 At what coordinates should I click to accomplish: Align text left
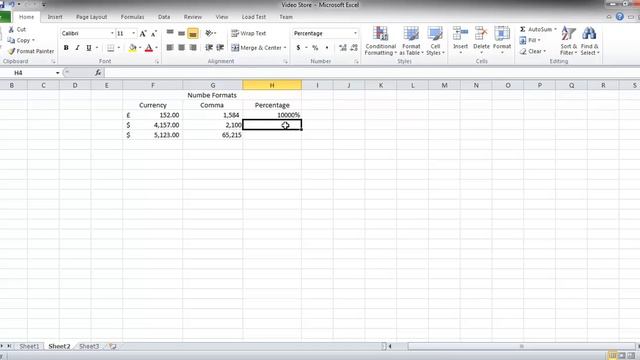pos(170,48)
